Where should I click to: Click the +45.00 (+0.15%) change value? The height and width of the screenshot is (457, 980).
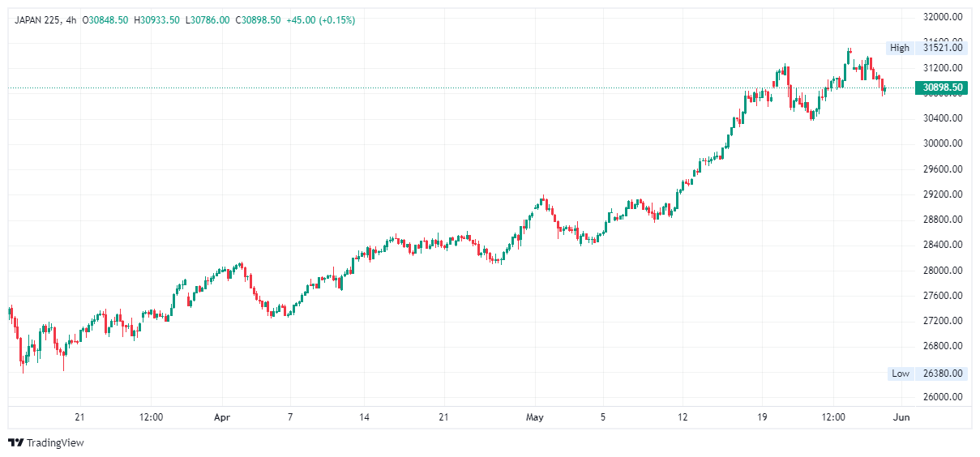[321, 20]
